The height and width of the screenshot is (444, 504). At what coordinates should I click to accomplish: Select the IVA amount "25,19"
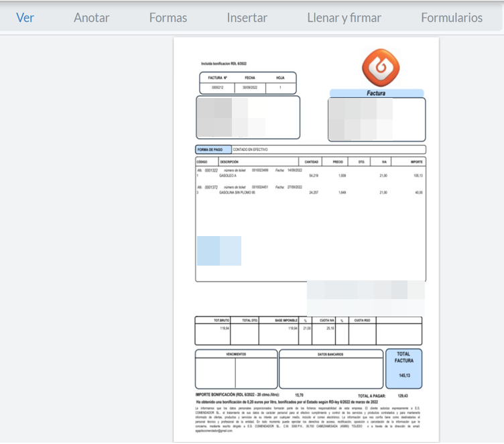click(x=330, y=329)
